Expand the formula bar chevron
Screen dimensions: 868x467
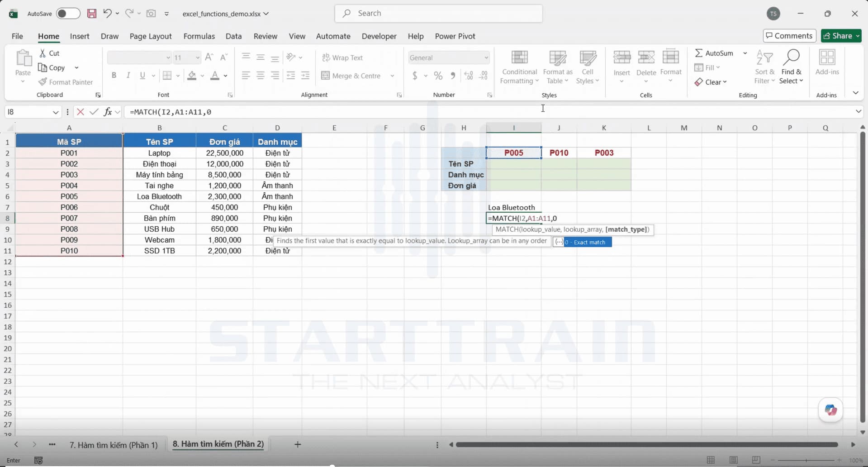point(858,111)
